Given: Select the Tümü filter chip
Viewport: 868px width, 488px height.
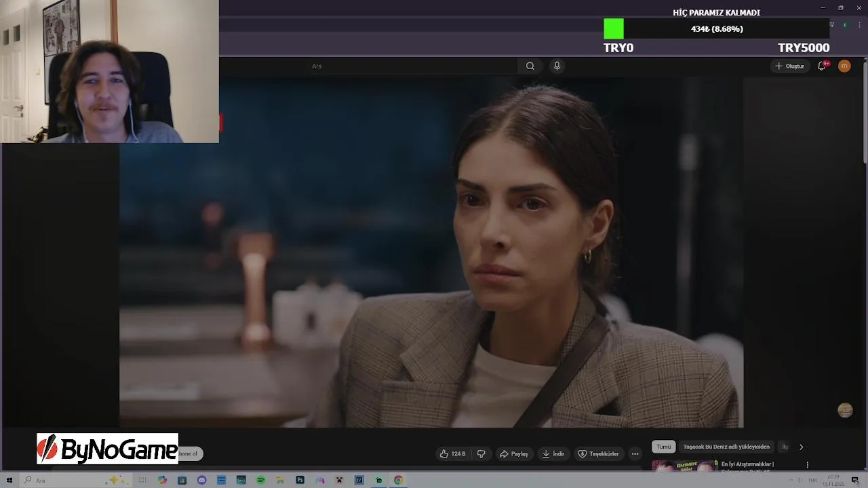Looking at the screenshot, I should point(663,447).
